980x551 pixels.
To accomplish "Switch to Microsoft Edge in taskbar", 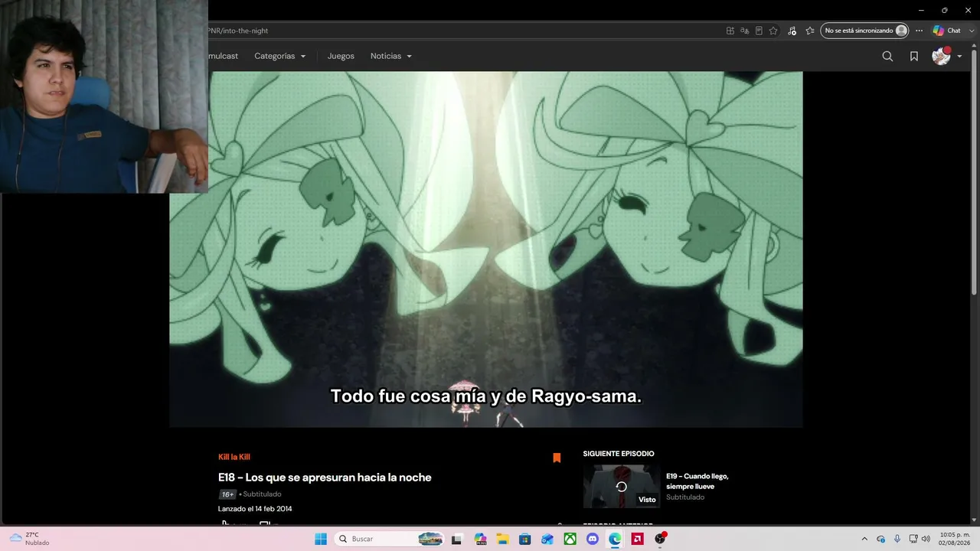I will click(x=615, y=539).
